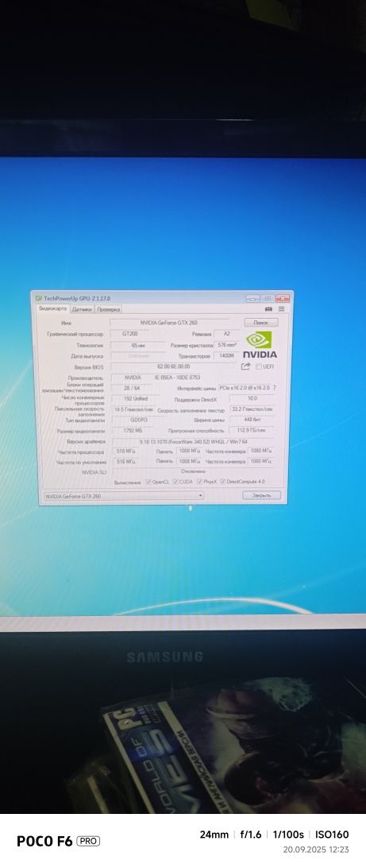Switch to the Проверка tab
Viewport: 366px width, 868px height.
(108, 309)
